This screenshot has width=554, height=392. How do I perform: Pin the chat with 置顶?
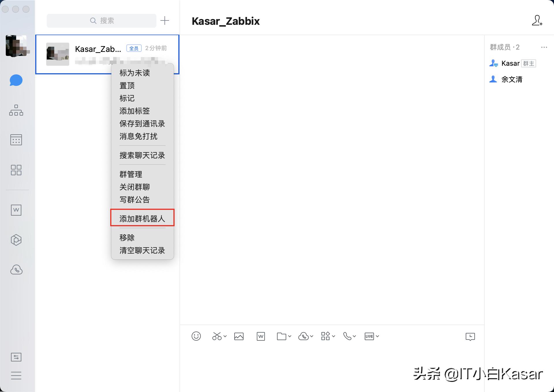click(126, 85)
